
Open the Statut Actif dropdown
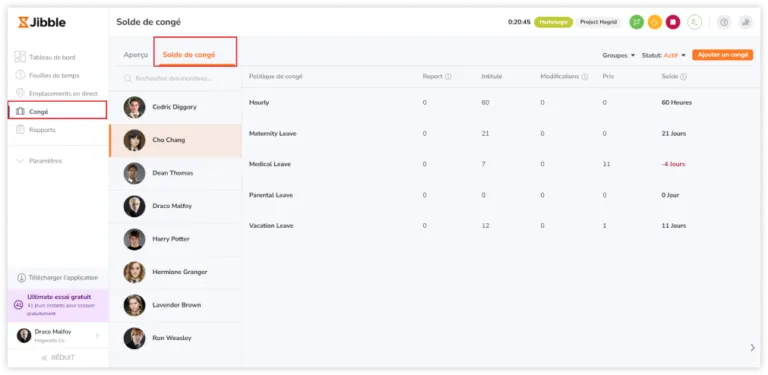click(664, 55)
